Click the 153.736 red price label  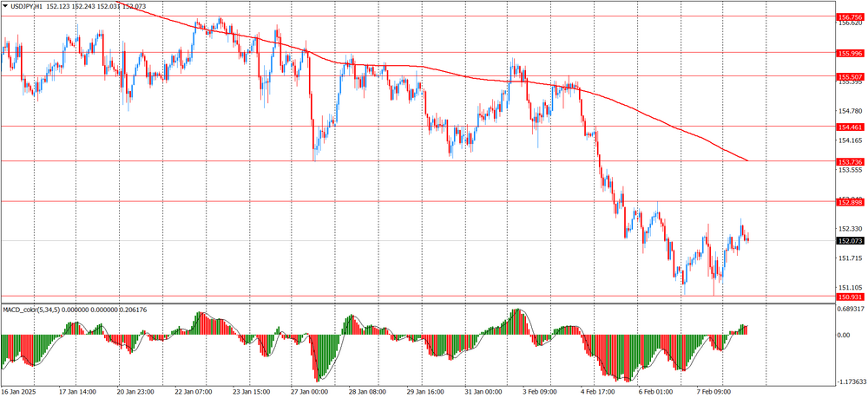pyautogui.click(x=850, y=161)
